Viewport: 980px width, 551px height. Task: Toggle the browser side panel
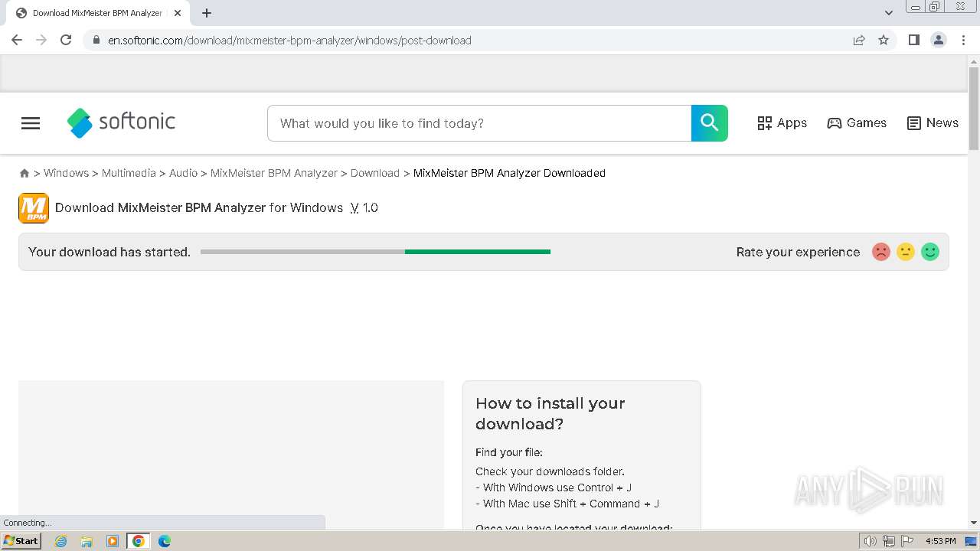(914, 40)
